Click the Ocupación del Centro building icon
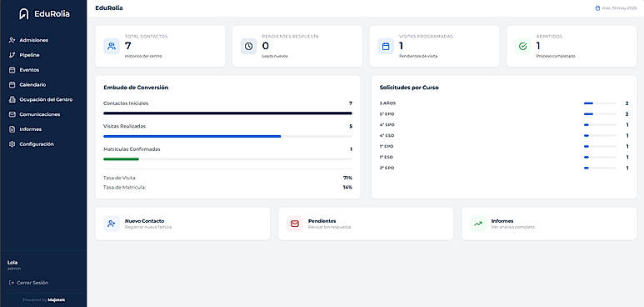The image size is (644, 307). (12, 99)
